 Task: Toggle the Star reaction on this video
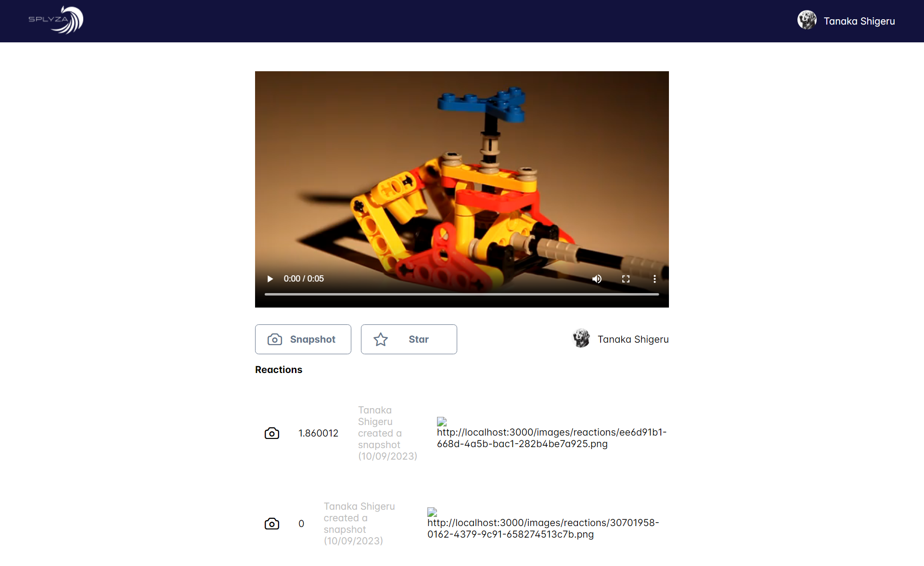coord(409,339)
